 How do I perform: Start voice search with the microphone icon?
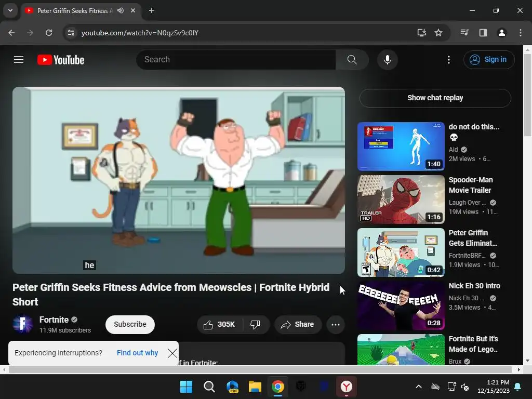point(387,60)
